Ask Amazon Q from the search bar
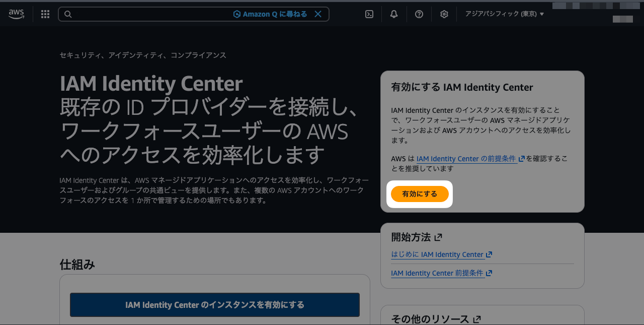The height and width of the screenshot is (325, 644). [270, 14]
